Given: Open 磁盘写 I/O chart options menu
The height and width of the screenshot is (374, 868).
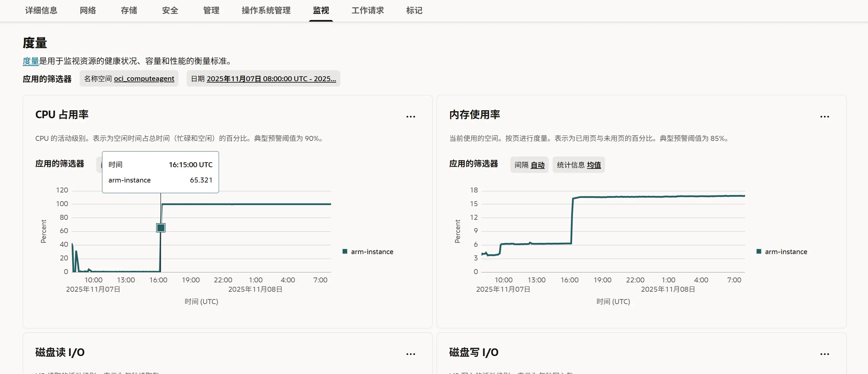Looking at the screenshot, I should click(824, 354).
